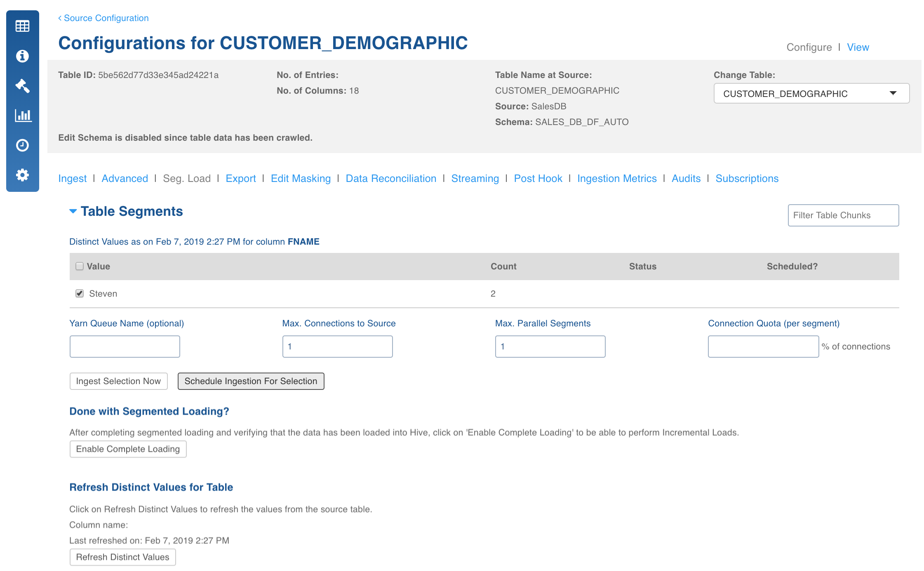The height and width of the screenshot is (571, 924).
Task: Open the Post Hook tab
Action: (x=538, y=178)
